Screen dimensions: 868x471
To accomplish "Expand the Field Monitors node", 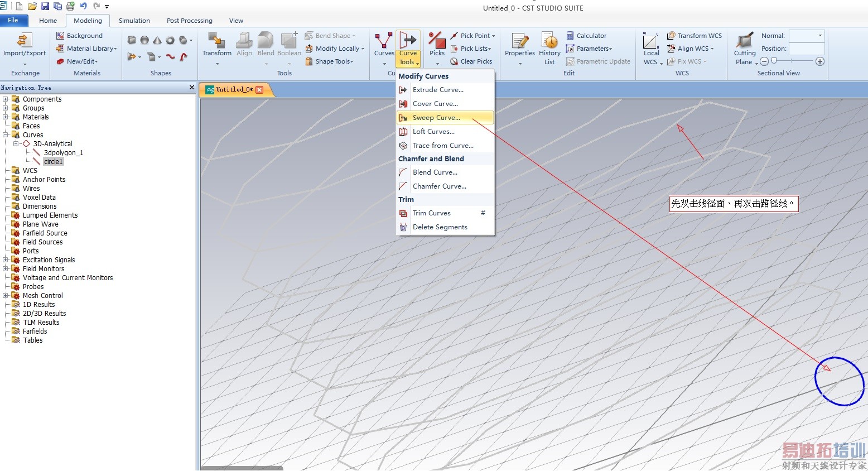I will click(6, 269).
